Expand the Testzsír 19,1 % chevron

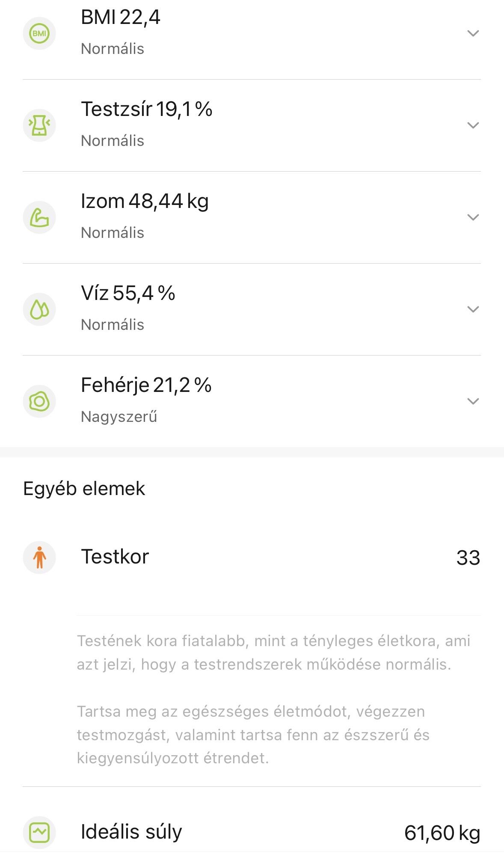473,125
